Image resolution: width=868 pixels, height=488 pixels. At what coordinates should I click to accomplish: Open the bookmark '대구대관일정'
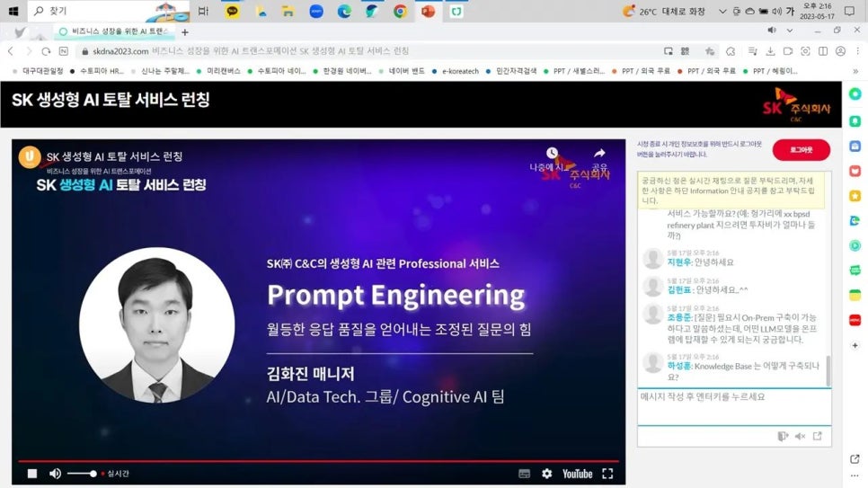39,71
